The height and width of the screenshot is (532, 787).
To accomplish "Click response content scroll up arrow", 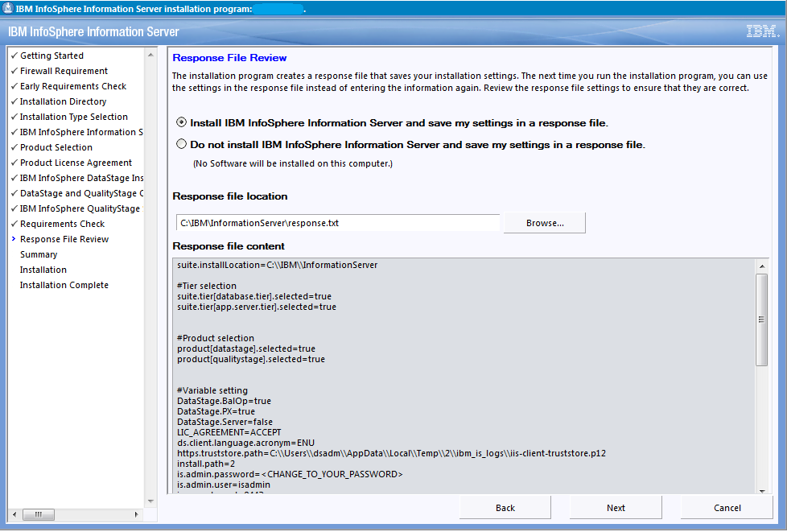I will click(x=762, y=266).
